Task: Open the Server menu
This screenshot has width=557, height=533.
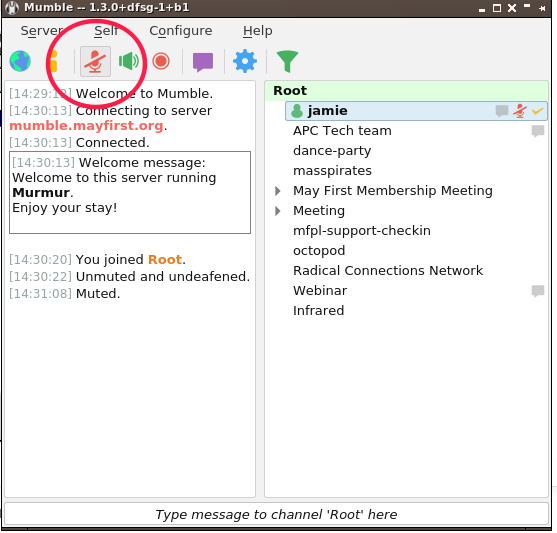Action: pos(42,31)
